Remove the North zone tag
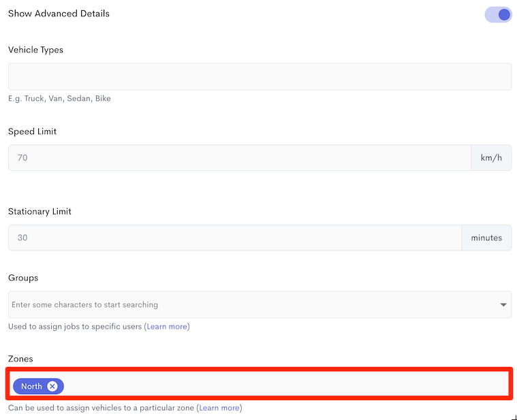Viewport: 517px width, 420px height. [52, 386]
